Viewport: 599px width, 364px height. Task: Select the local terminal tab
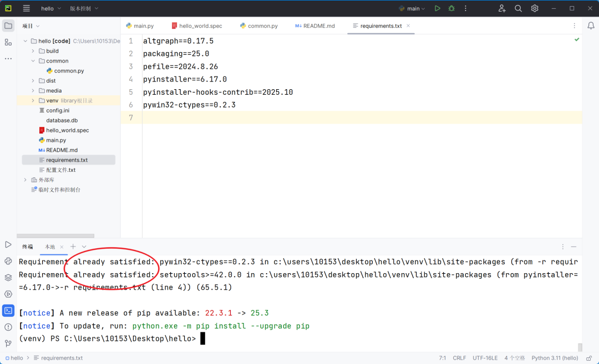pyautogui.click(x=50, y=247)
